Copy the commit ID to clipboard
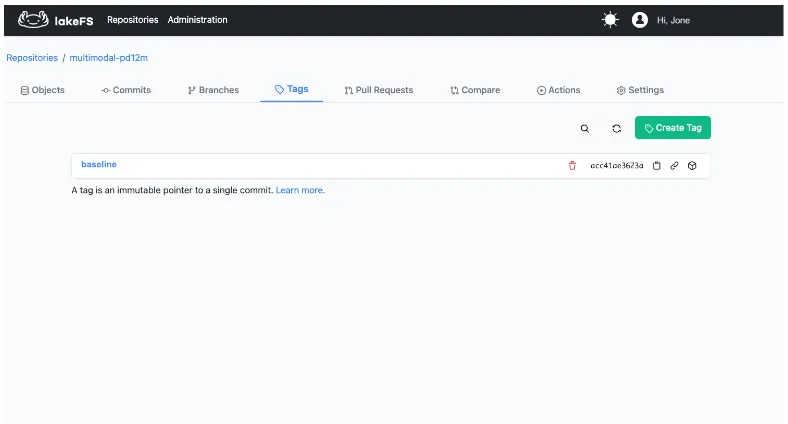Image resolution: width=788 pixels, height=424 pixels. coord(657,166)
